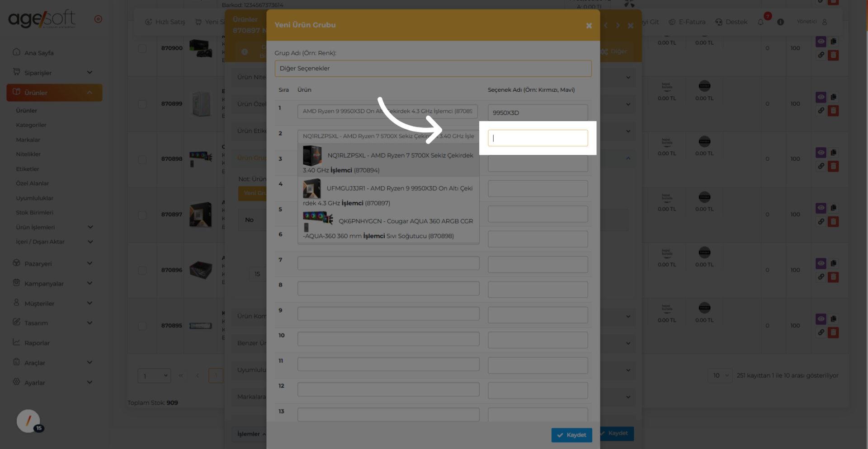Expand İçeri / Dışarı Aktar submenu

(54, 242)
